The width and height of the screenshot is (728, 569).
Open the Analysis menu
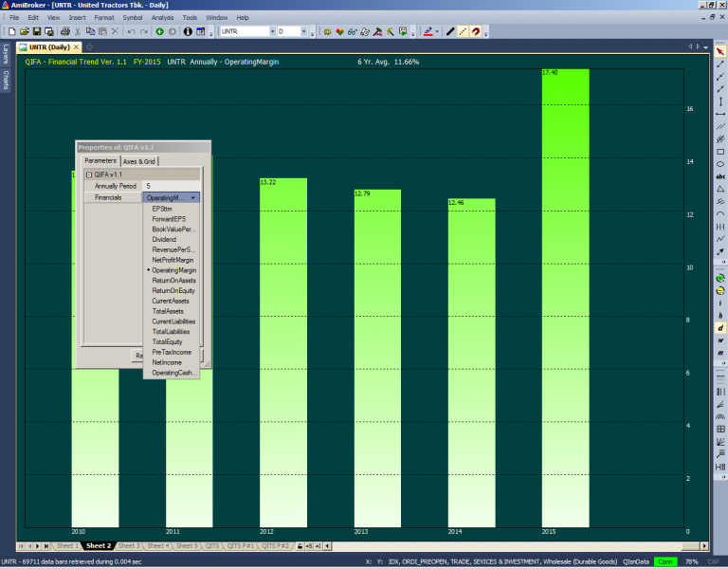161,17
